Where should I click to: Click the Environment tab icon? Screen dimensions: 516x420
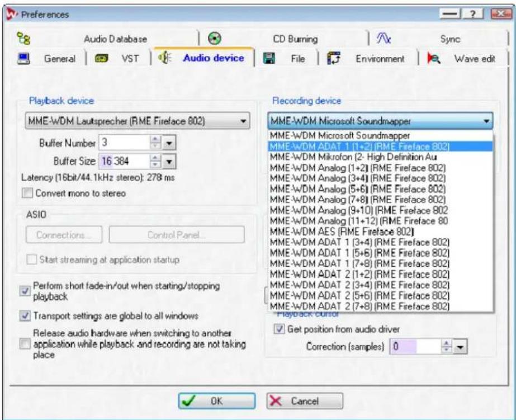[333, 59]
